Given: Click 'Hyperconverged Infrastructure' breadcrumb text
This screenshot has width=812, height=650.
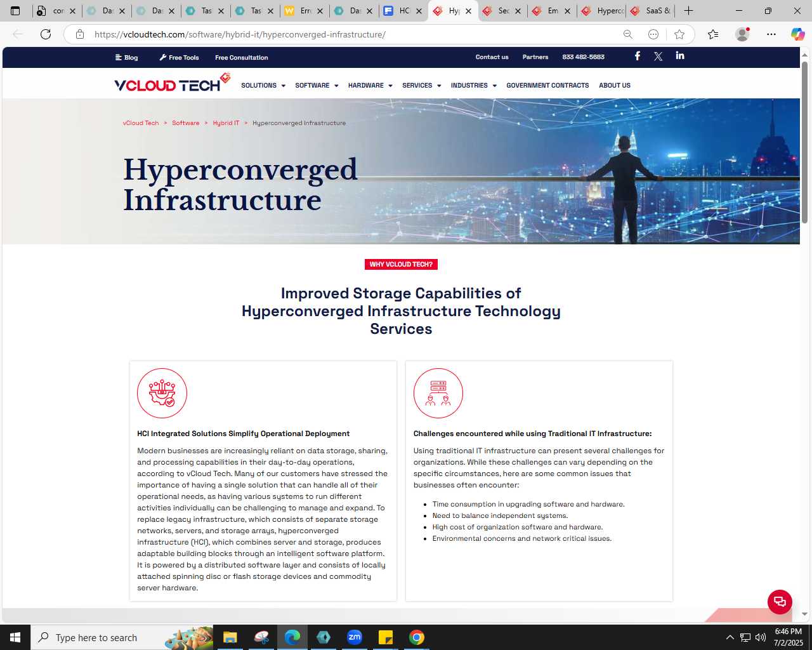Looking at the screenshot, I should click(x=299, y=123).
